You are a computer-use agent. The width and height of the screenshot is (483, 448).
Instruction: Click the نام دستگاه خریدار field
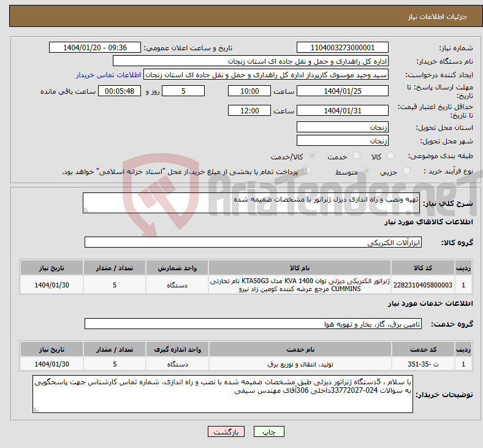[251, 61]
